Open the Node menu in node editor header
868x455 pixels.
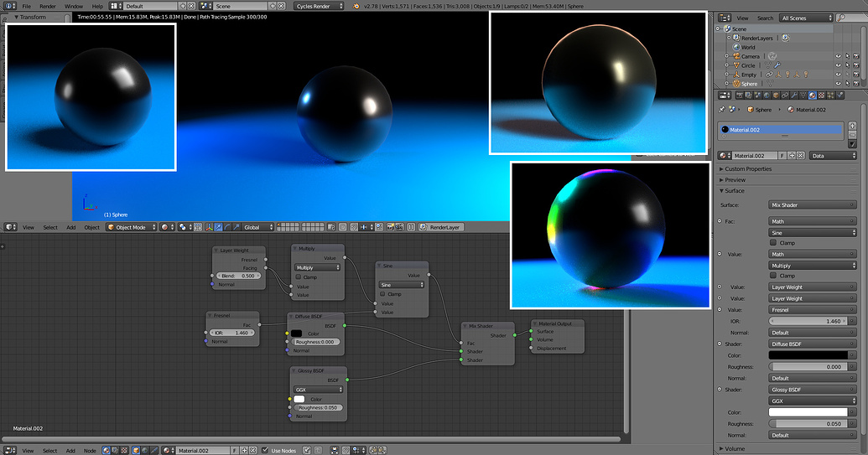click(x=90, y=451)
